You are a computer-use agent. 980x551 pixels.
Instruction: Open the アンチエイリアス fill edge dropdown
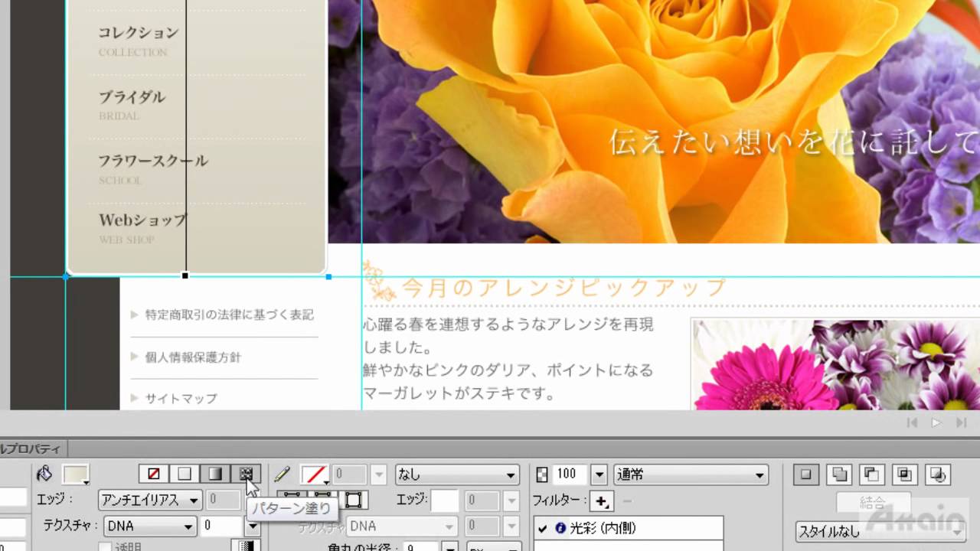150,500
